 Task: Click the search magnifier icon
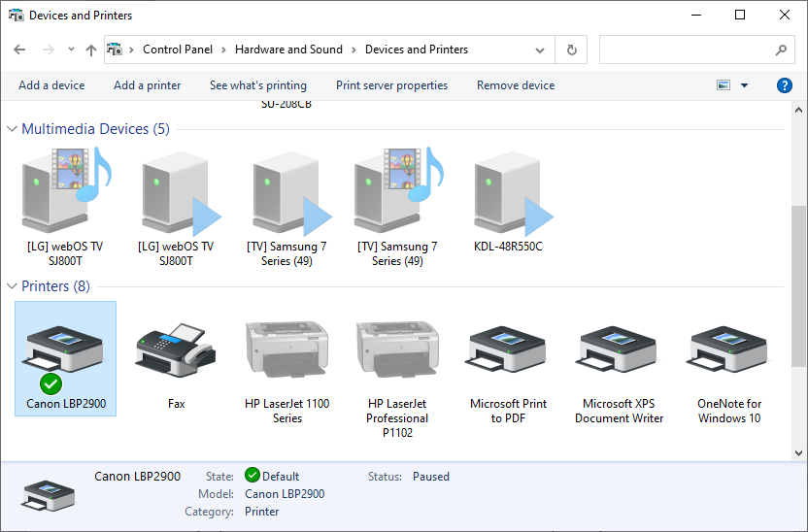point(781,50)
